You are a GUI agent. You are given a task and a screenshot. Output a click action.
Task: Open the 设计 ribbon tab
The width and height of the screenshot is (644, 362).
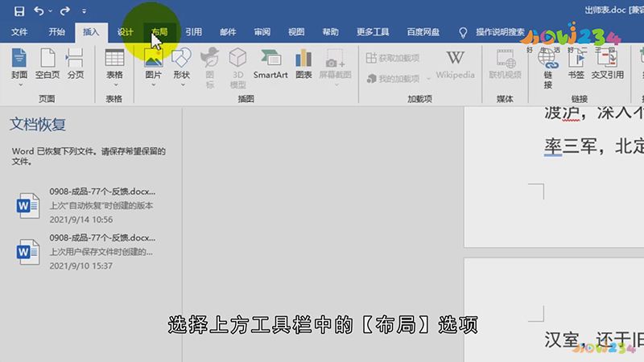[126, 32]
